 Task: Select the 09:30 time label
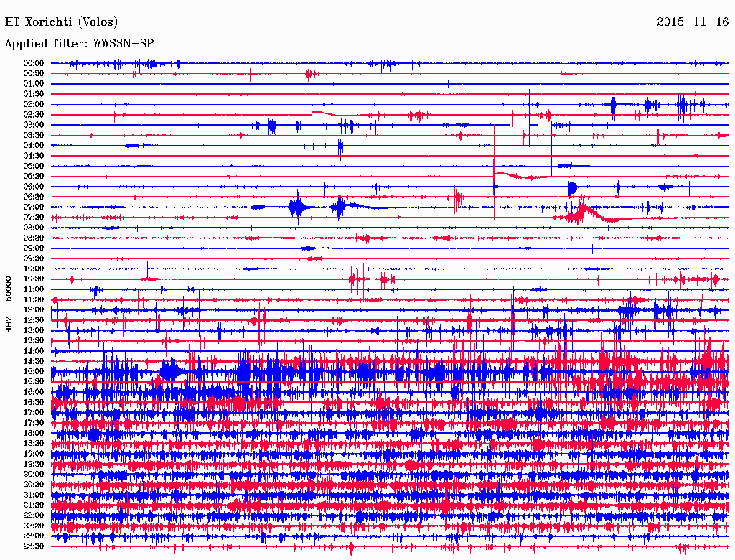(34, 258)
